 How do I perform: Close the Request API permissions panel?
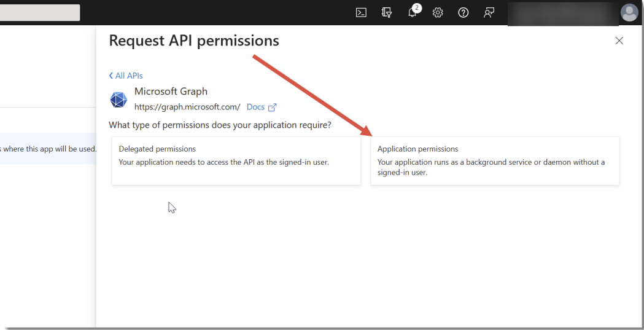[619, 41]
